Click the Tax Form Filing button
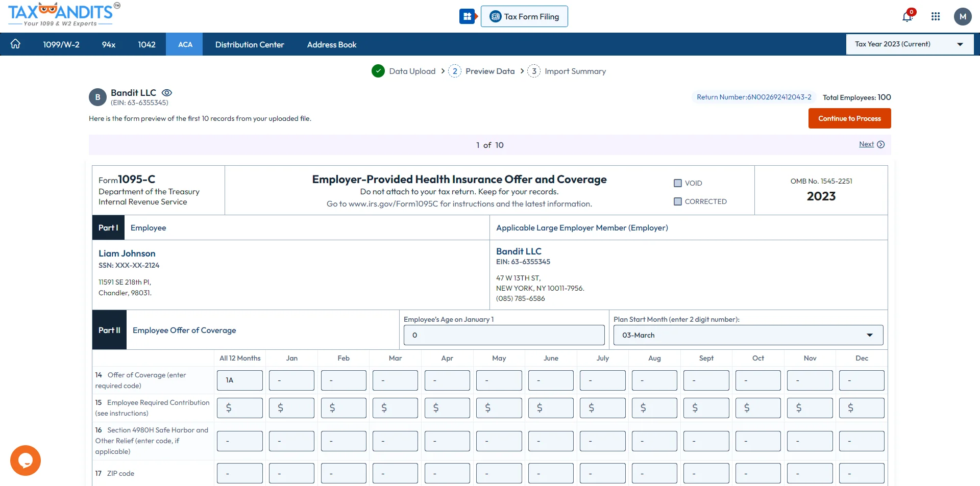The image size is (980, 486). pos(524,16)
